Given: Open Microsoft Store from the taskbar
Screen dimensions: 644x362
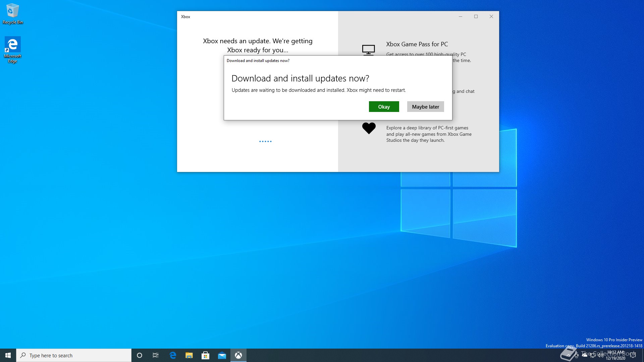Looking at the screenshot, I should (x=205, y=355).
